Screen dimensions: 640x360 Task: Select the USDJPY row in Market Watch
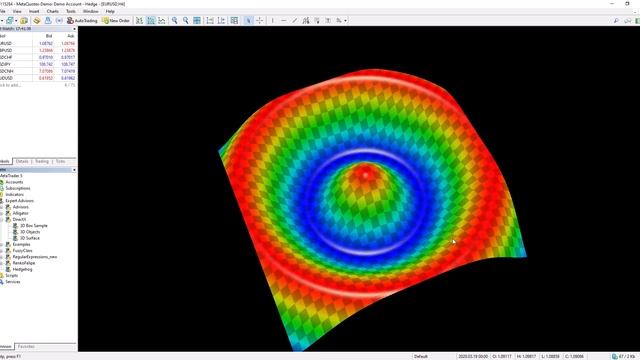coord(38,64)
